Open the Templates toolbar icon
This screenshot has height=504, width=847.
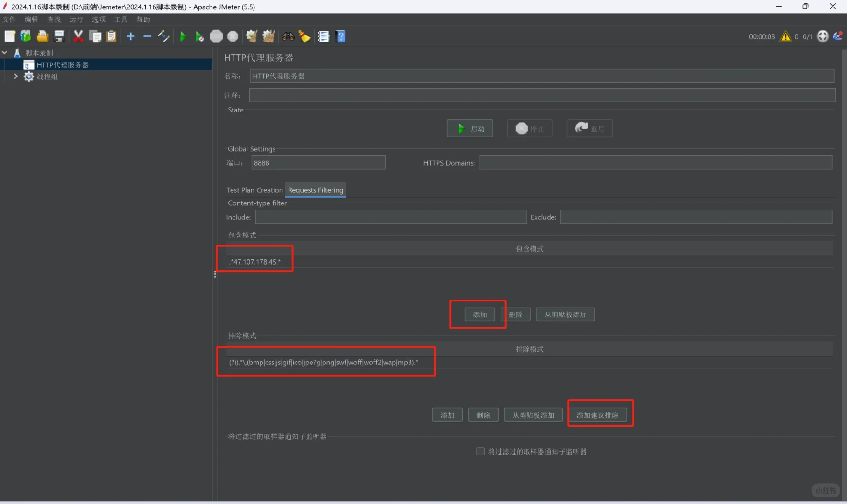point(26,36)
